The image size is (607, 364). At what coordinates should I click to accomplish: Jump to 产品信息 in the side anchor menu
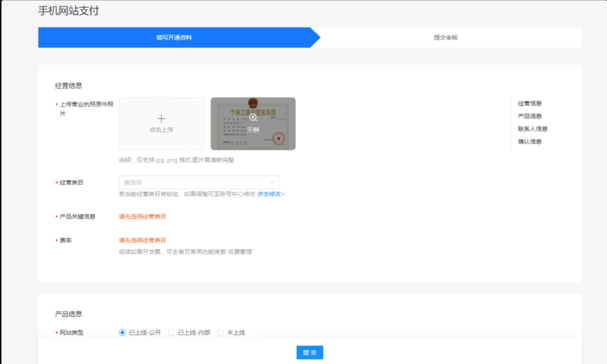pyautogui.click(x=530, y=116)
